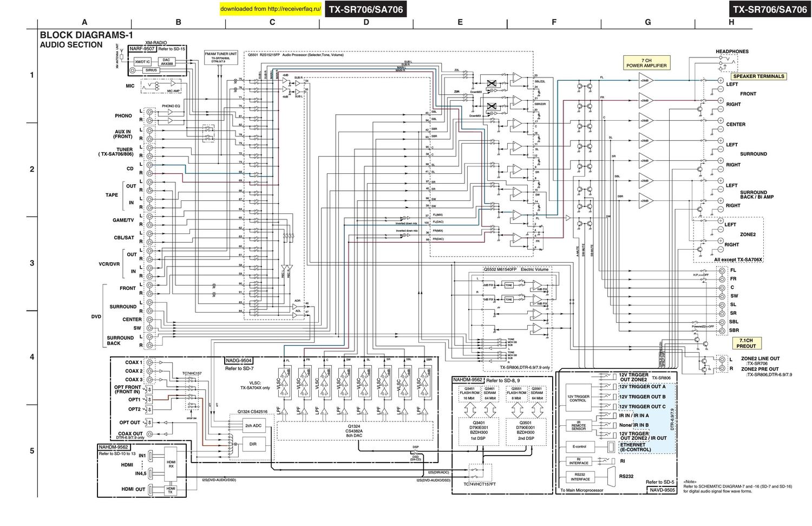Click the To Main Microprocessor label

(x=581, y=490)
